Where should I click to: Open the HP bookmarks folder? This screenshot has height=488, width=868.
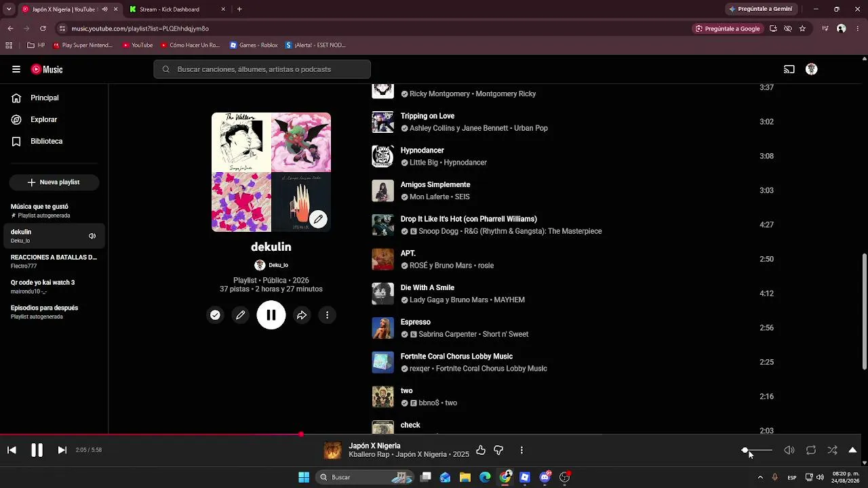[x=36, y=45]
